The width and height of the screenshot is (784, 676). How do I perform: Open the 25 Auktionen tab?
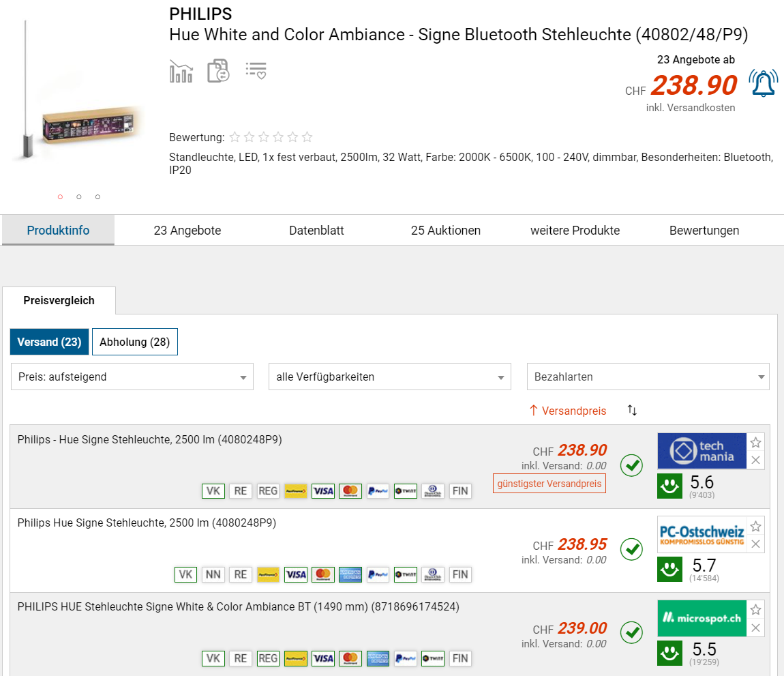coord(446,231)
